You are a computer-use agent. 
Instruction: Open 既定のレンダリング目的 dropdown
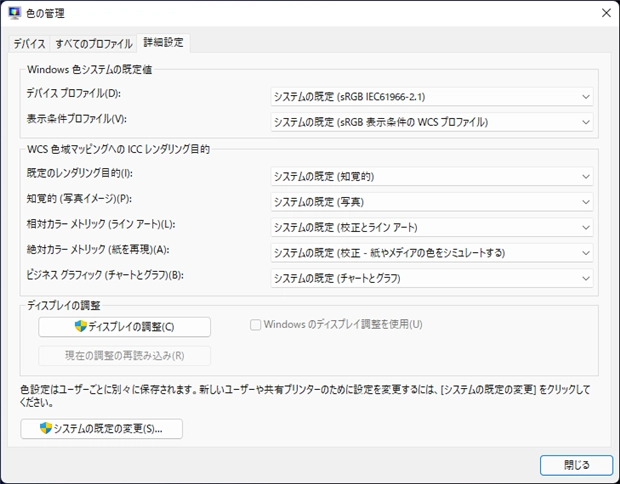(432, 176)
